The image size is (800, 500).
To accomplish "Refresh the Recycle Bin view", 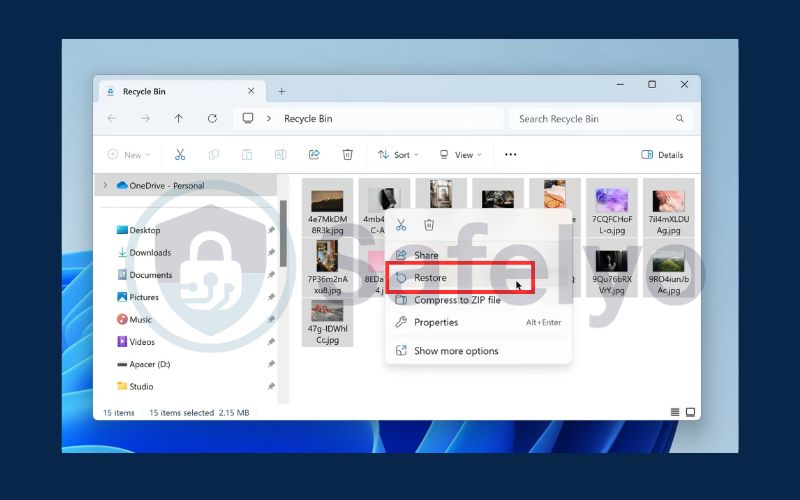I will (x=212, y=118).
